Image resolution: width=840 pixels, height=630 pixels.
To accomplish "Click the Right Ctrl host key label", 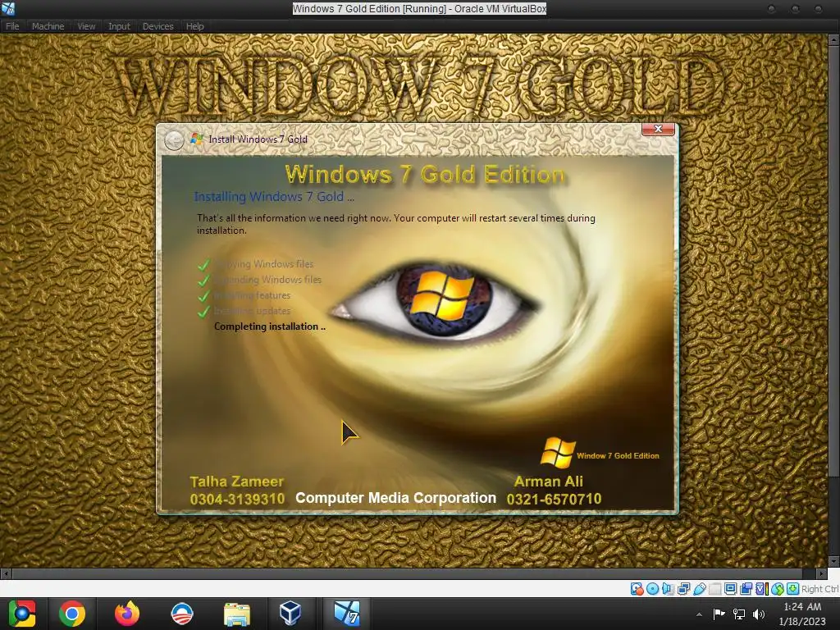I will click(x=820, y=589).
